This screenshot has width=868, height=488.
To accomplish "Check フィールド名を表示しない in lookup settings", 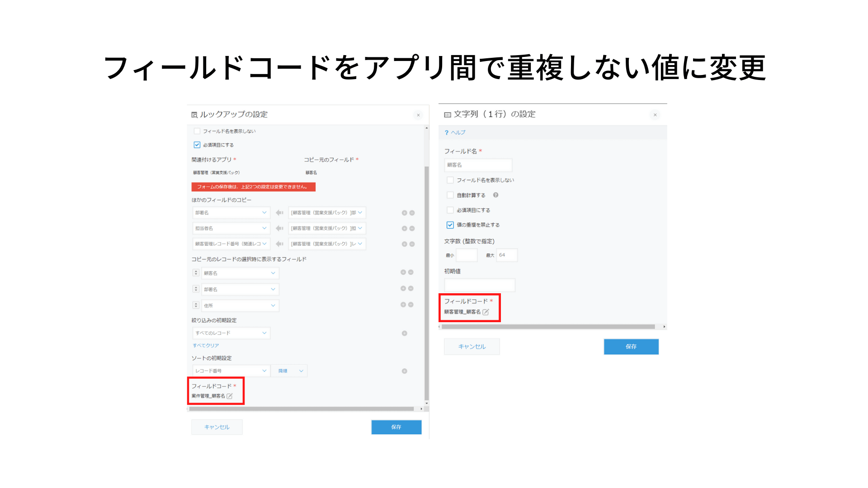I will click(197, 131).
